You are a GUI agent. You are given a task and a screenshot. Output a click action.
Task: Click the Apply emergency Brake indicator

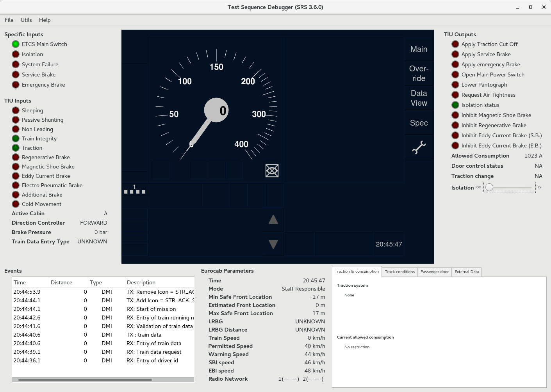[x=455, y=64]
